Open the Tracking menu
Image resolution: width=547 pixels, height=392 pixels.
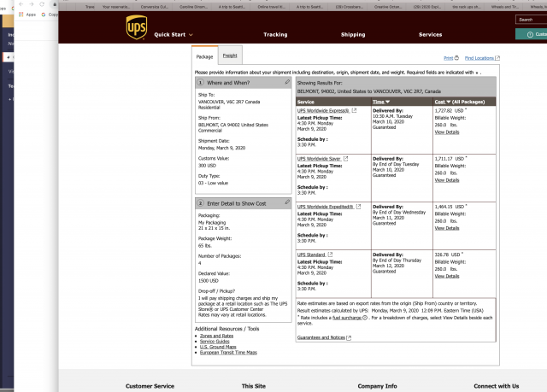[275, 34]
